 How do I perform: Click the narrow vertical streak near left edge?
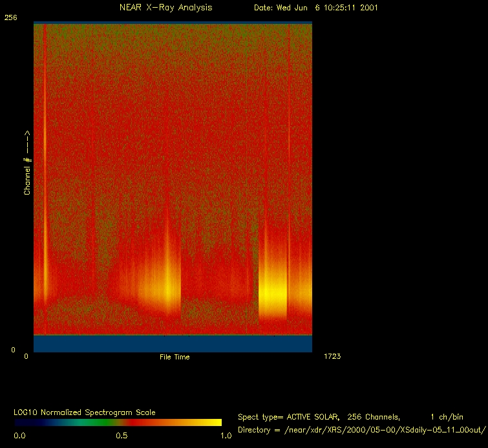tap(45, 162)
